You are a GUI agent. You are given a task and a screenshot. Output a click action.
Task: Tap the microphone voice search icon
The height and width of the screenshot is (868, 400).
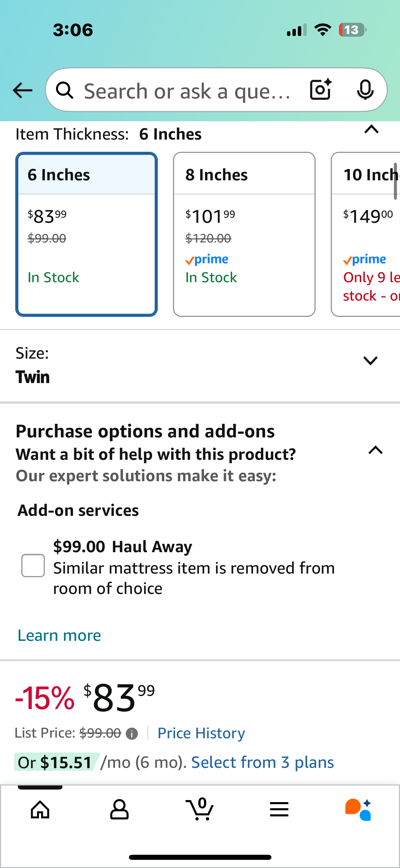click(x=365, y=90)
